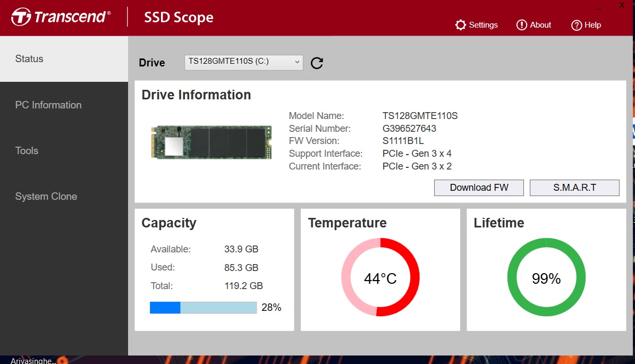Viewport: 635px width, 364px height.
Task: Click the capacity usage progress bar
Action: click(x=204, y=308)
